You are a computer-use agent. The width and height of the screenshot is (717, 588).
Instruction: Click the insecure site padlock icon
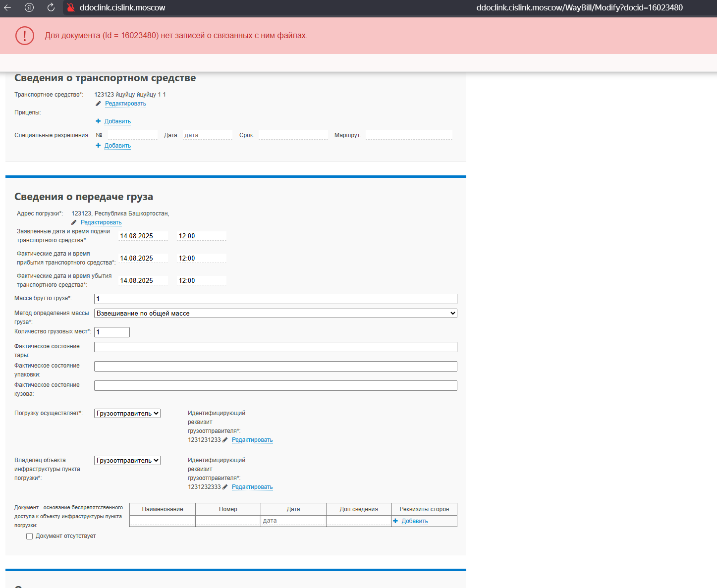(71, 7)
